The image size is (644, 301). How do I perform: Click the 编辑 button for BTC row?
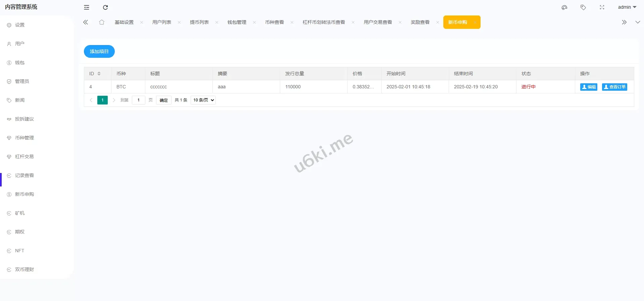point(589,87)
